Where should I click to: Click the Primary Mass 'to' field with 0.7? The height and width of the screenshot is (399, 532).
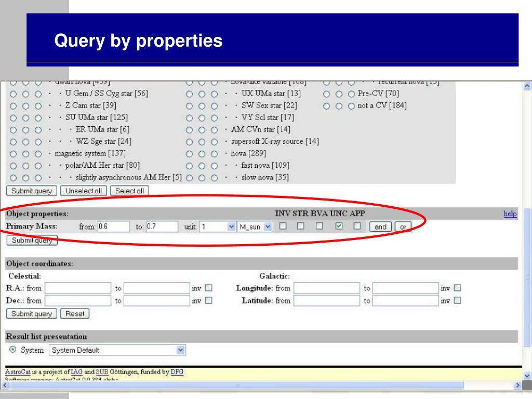[x=162, y=227]
